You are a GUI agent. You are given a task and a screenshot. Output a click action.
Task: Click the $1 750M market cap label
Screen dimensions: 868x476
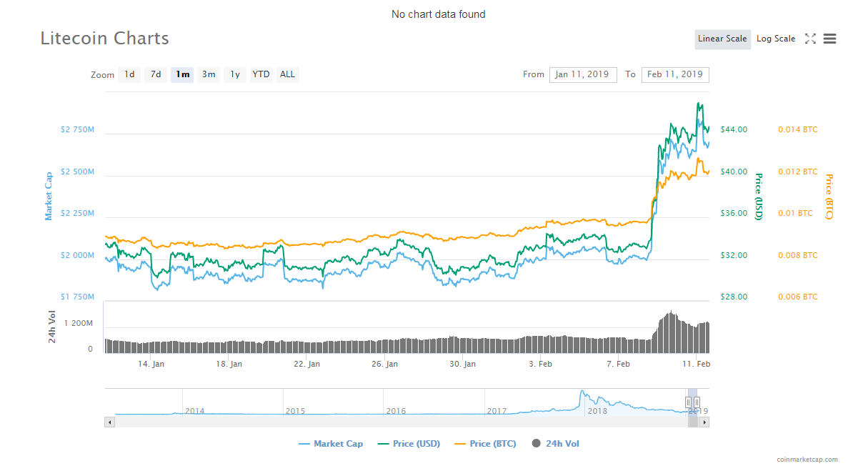click(x=77, y=297)
